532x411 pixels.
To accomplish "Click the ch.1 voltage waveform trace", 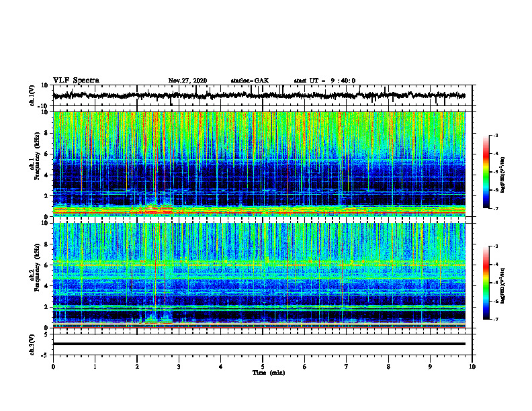I will 259,95.
